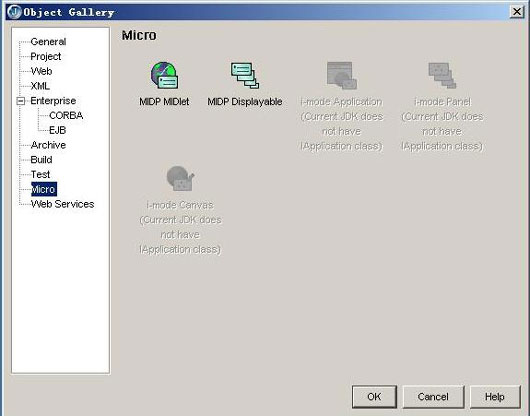Click the Cancel button
Screen dimensions: 530x416
(433, 397)
